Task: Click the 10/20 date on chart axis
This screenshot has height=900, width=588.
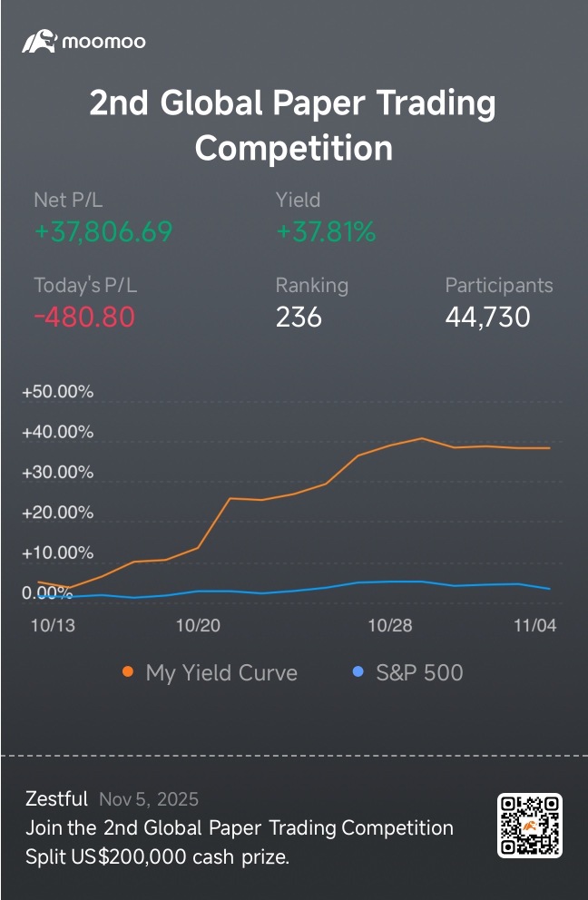Action: click(x=198, y=626)
